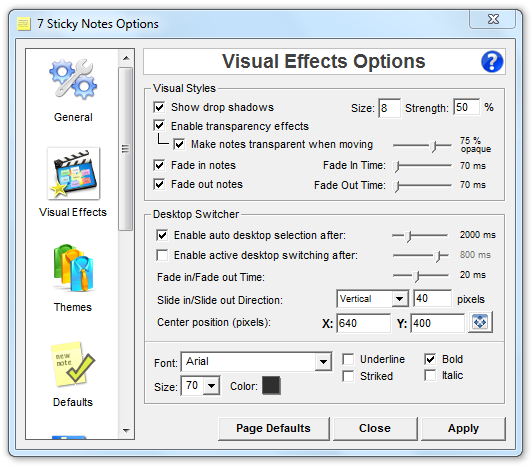
Task: Toggle Show drop shadows checkbox
Action: click(x=159, y=107)
